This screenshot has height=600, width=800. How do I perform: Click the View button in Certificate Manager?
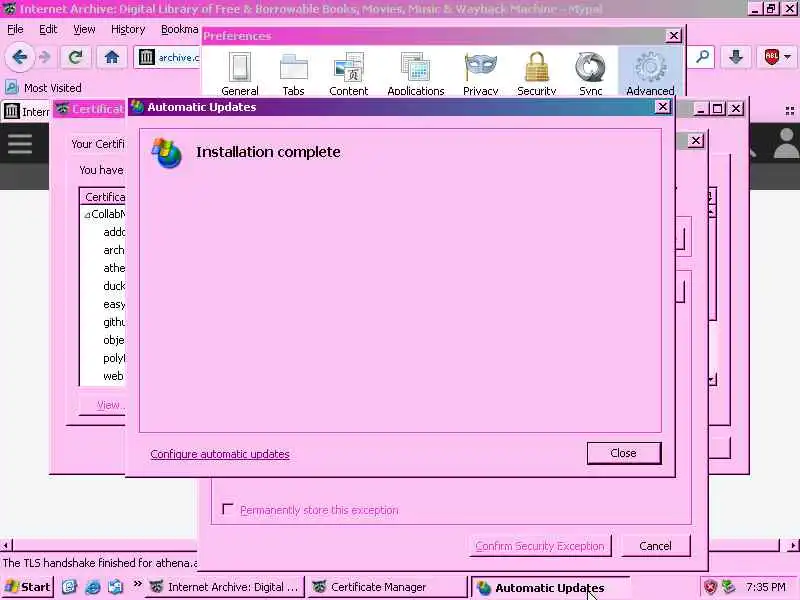pyautogui.click(x=103, y=405)
